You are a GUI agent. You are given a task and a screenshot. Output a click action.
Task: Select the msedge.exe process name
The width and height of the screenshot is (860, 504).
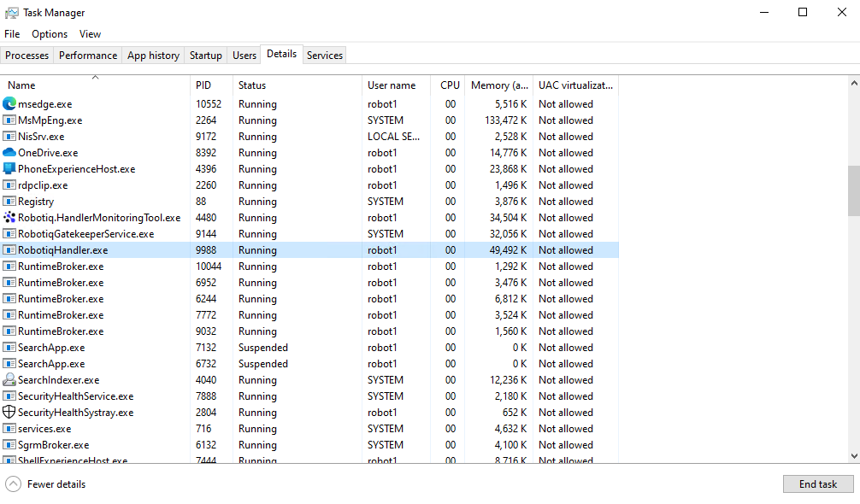(45, 104)
